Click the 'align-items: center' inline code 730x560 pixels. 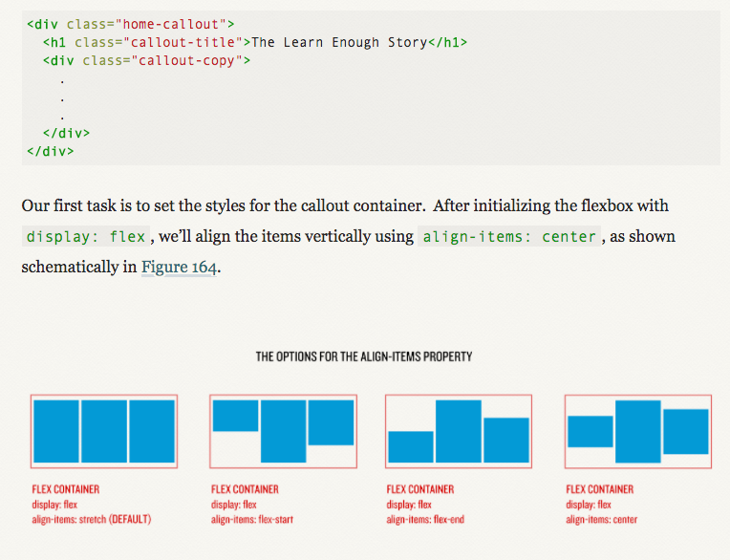[509, 236]
